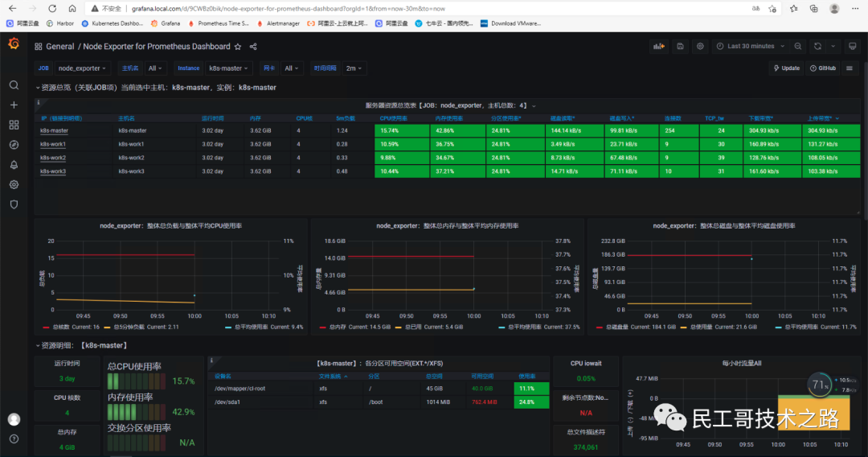This screenshot has height=457, width=868.
Task: Refresh the dashboard
Action: [x=817, y=47]
